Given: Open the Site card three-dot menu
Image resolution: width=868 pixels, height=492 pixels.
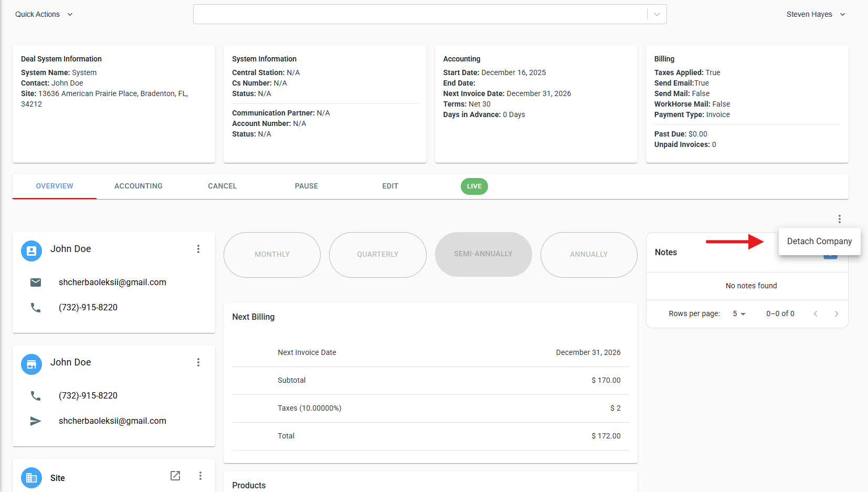Looking at the screenshot, I should pos(200,476).
